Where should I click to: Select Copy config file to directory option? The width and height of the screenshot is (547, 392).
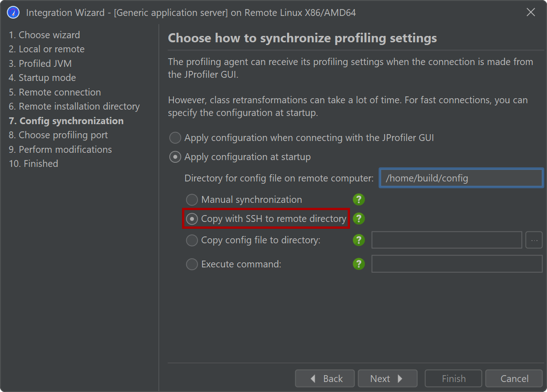[x=192, y=240]
